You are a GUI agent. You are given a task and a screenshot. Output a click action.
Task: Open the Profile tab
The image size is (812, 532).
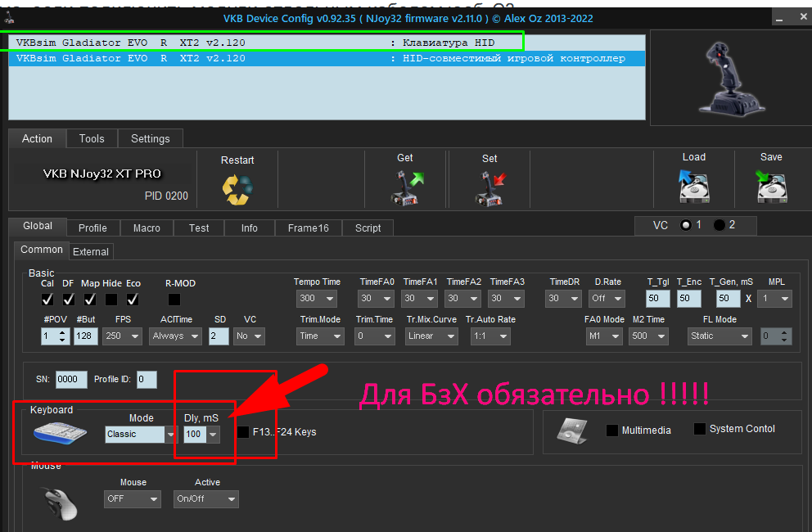coord(92,228)
